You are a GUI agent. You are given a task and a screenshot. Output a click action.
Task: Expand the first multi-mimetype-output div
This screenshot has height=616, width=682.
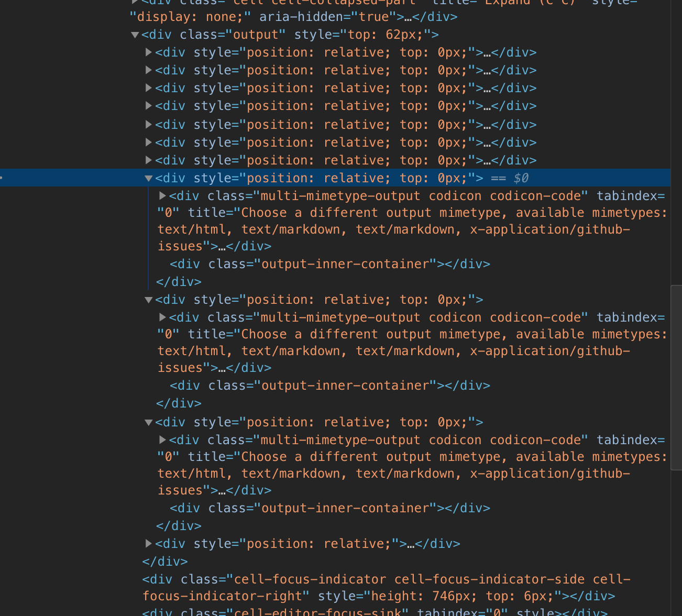point(162,196)
